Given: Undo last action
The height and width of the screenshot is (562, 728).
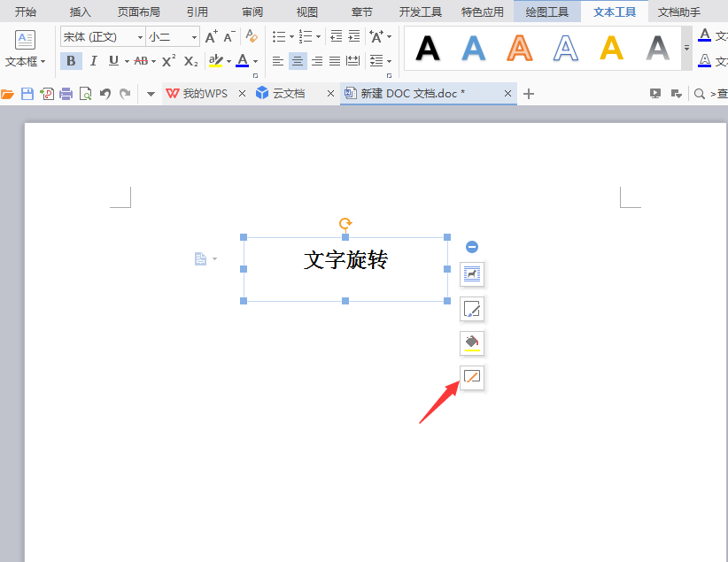Looking at the screenshot, I should click(105, 94).
